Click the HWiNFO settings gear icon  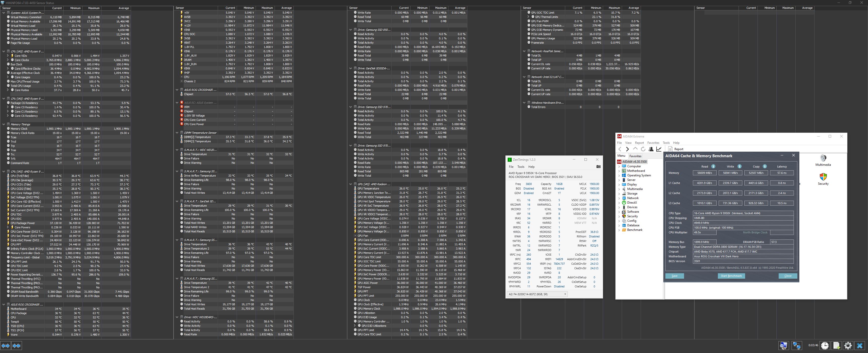tap(848, 346)
